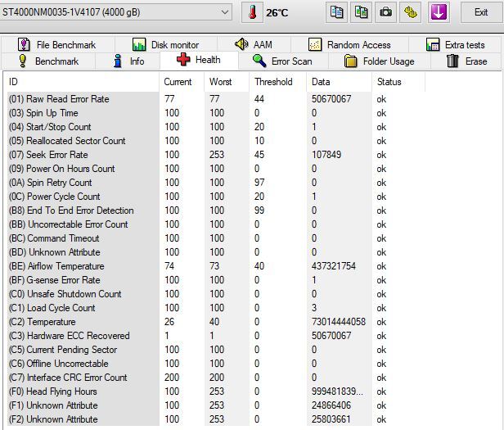Select the Health tab
The width and height of the screenshot is (504, 430).
point(199,60)
